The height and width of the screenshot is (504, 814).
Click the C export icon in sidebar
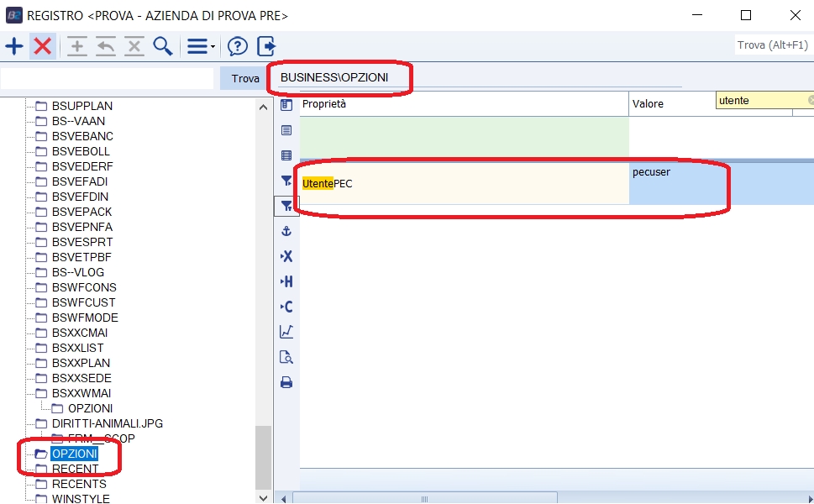286,307
